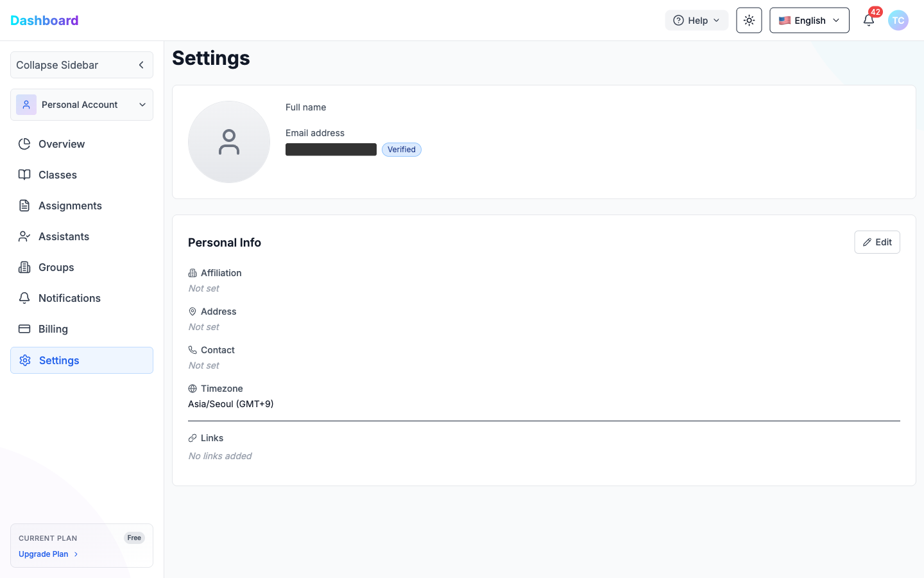Image resolution: width=924 pixels, height=578 pixels.
Task: Open the notifications bell with 42 badge
Action: 869,21
